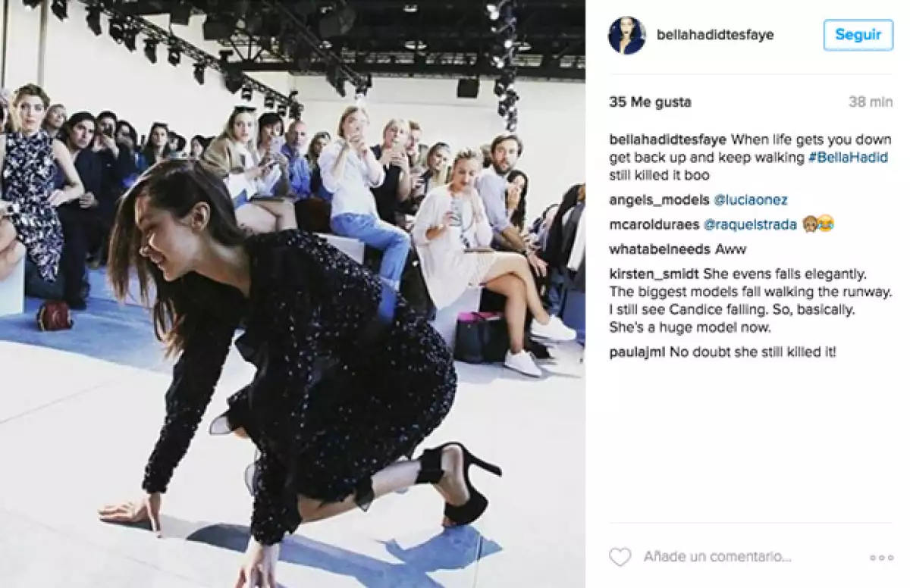Open kirsten_smidt commenter profile
Image resolution: width=910 pixels, height=588 pixels.
pos(654,274)
